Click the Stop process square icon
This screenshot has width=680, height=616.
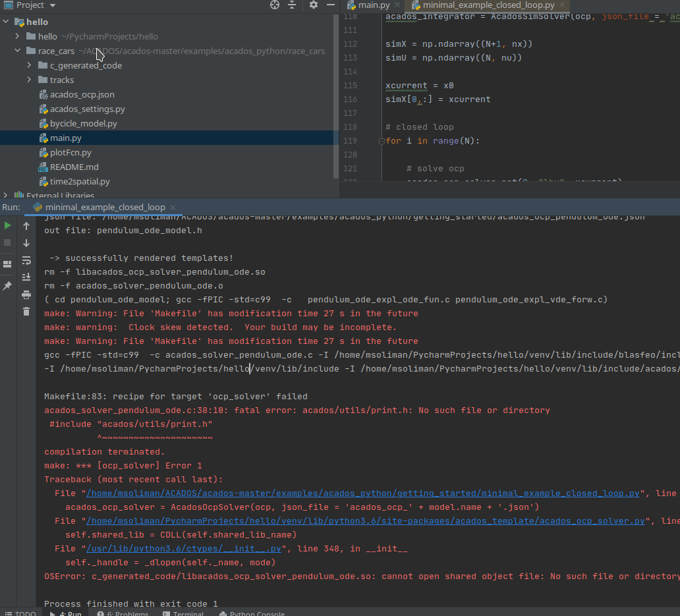8,242
